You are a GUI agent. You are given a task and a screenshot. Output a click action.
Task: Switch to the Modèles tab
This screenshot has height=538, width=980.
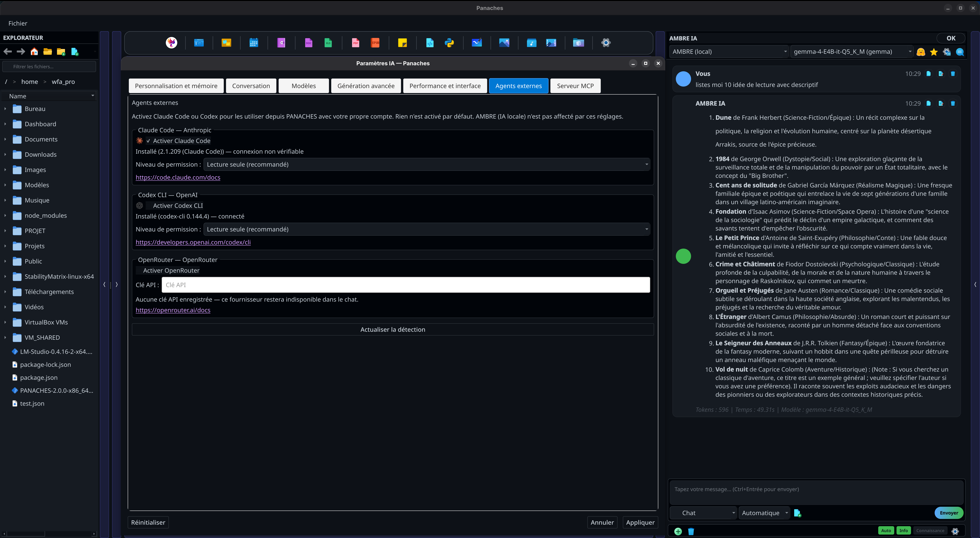(304, 86)
